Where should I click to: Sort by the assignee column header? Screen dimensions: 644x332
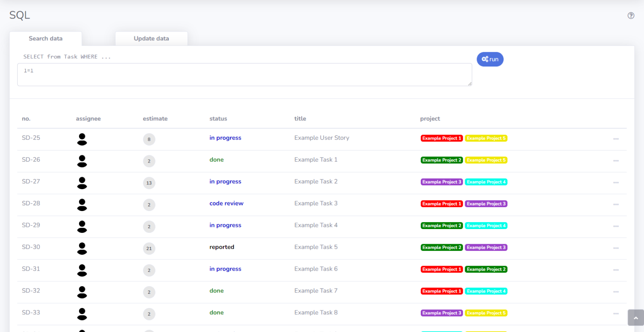88,119
